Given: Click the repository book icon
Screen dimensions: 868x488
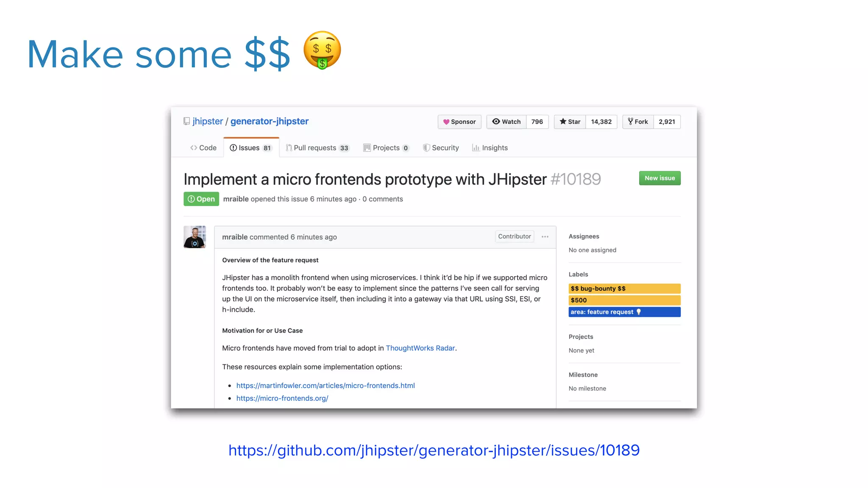Looking at the screenshot, I should (x=186, y=121).
